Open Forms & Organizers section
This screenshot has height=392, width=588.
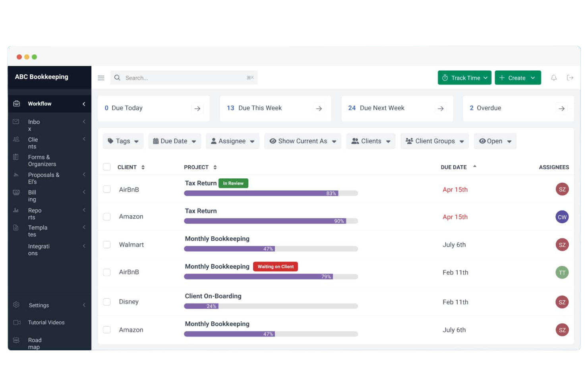point(42,160)
